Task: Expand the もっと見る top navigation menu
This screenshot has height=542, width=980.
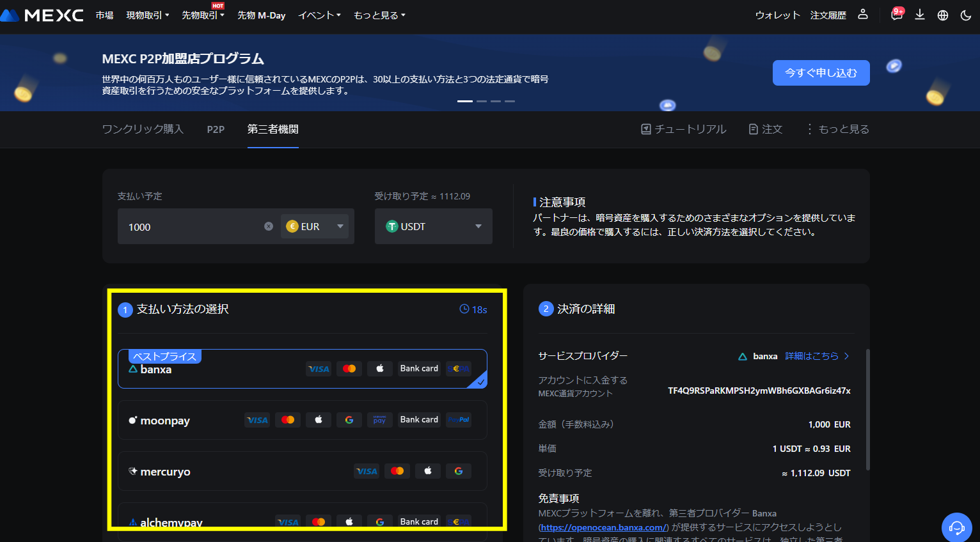Action: click(379, 15)
